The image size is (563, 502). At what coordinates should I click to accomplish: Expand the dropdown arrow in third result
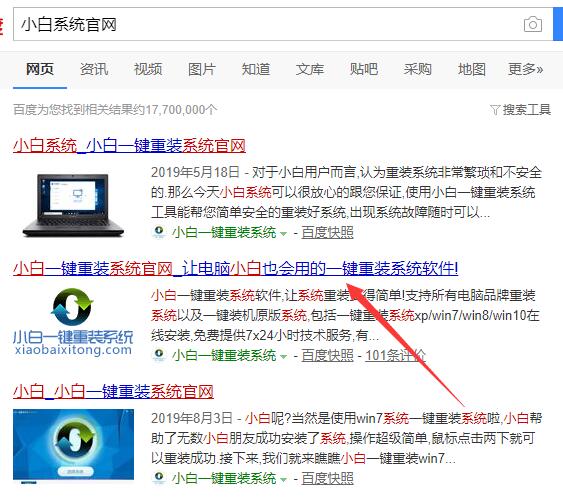283,479
